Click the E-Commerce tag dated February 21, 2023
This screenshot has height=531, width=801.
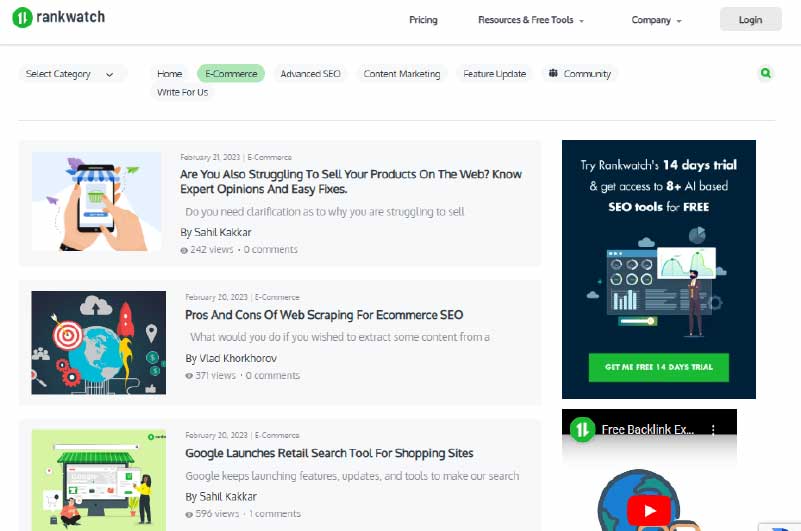pyautogui.click(x=269, y=157)
